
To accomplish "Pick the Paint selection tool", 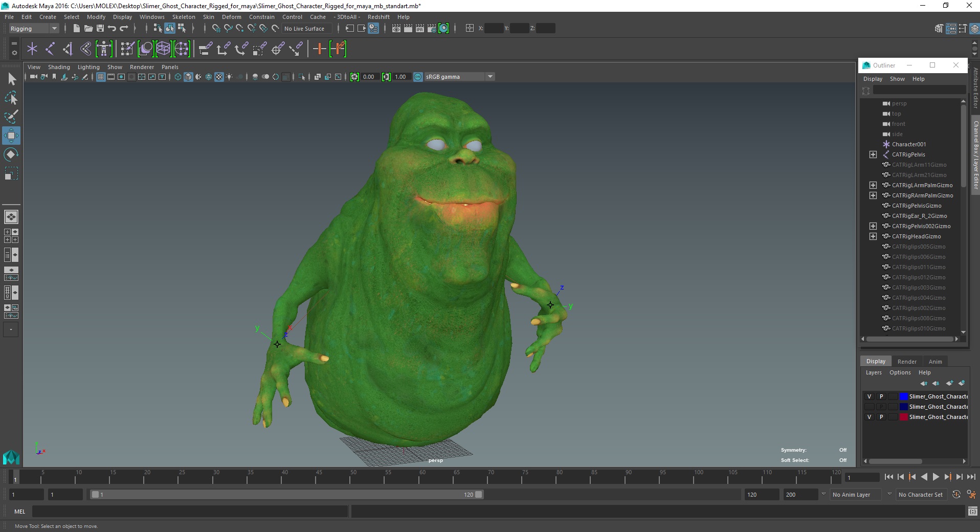I will [x=11, y=117].
